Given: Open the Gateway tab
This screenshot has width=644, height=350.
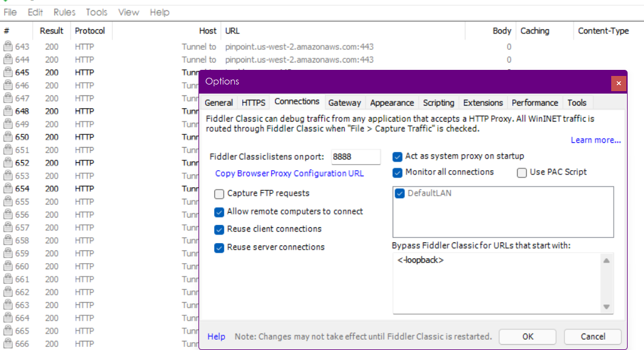Looking at the screenshot, I should (344, 103).
